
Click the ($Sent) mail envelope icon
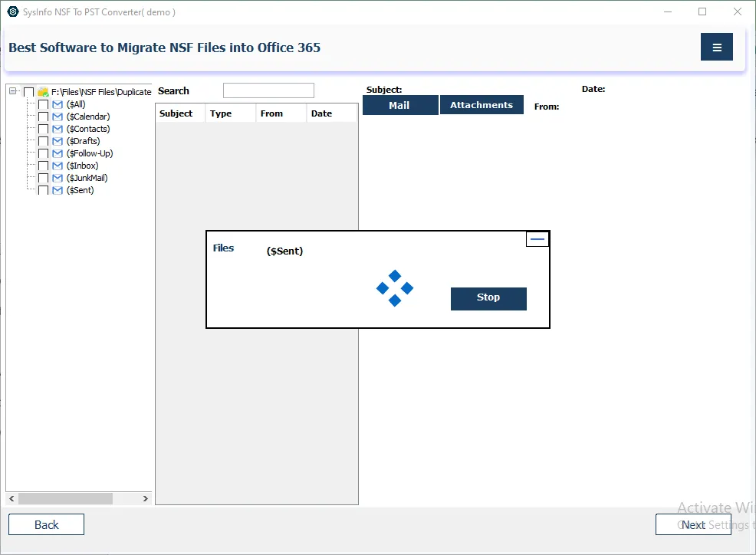point(58,190)
